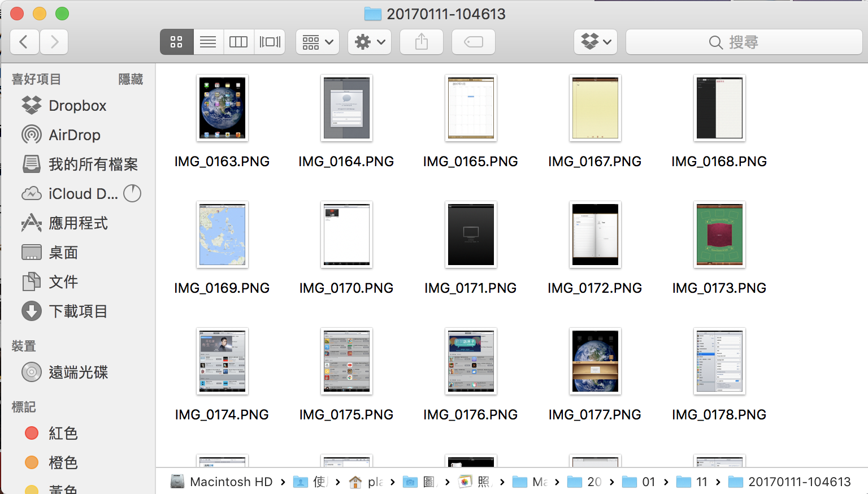
Task: Open 應用程式 in the sidebar
Action: [77, 223]
